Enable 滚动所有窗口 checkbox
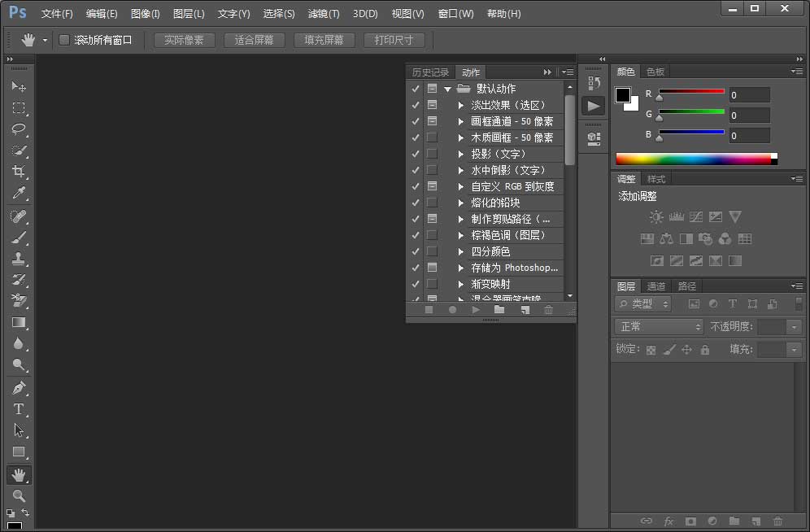The height and width of the screenshot is (532, 810). (x=64, y=40)
